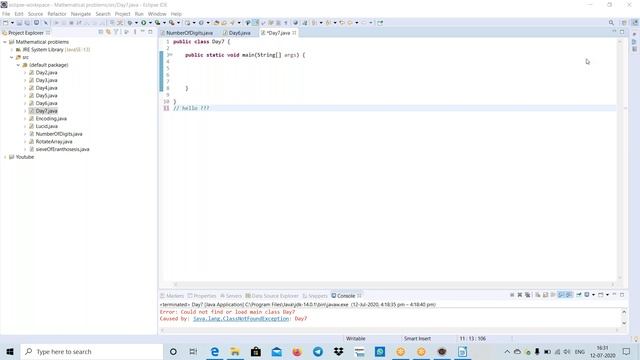Image resolution: width=640 pixels, height=360 pixels.
Task: Click Smart Insert status bar entry
Action: click(x=417, y=338)
